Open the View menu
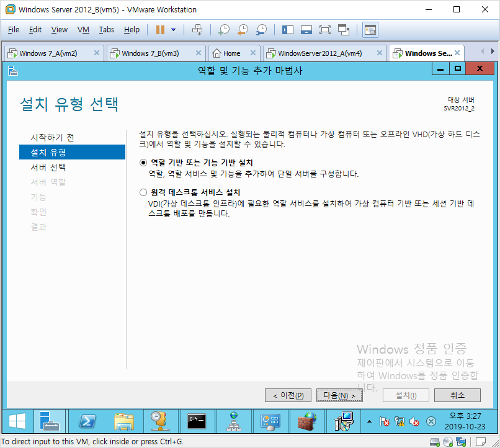 point(60,30)
